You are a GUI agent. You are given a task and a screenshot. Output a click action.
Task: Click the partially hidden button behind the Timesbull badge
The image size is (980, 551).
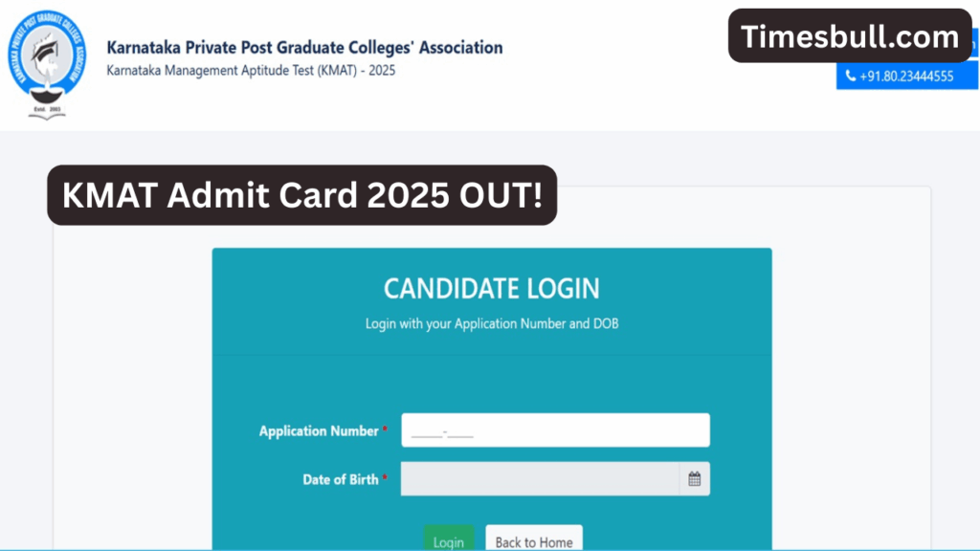(974, 44)
